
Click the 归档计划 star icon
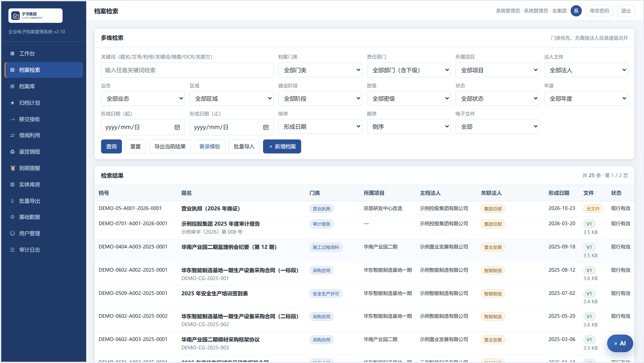coord(12,103)
